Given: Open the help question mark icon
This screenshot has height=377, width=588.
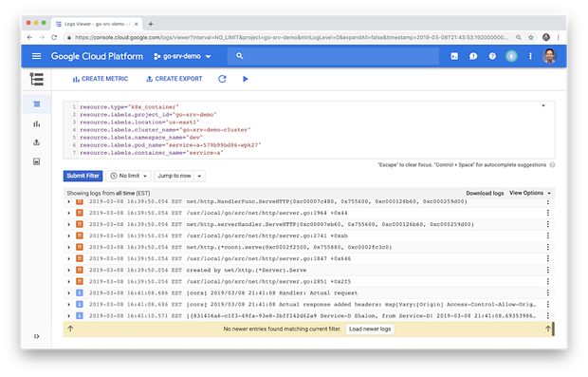Looking at the screenshot, I should [x=492, y=56].
